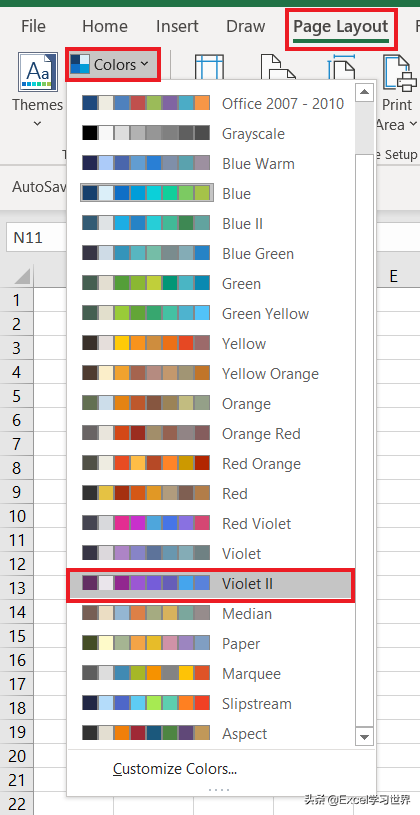This screenshot has width=420, height=815.
Task: Click the Colors palette icon
Action: [81, 64]
